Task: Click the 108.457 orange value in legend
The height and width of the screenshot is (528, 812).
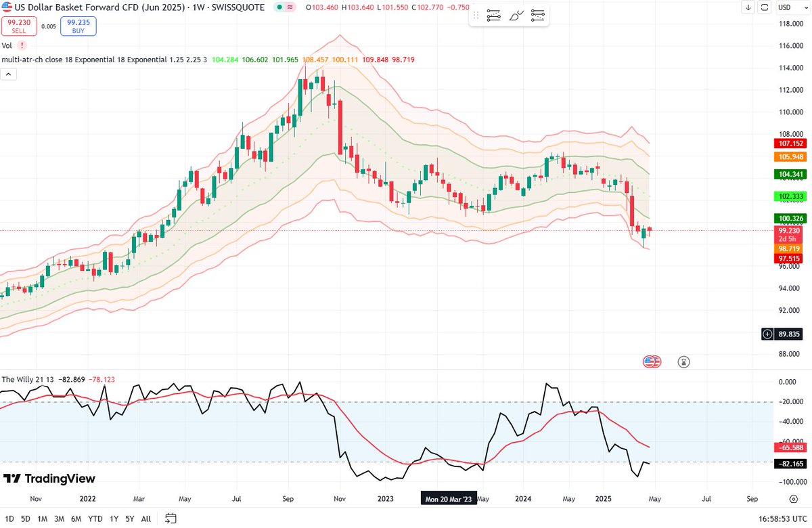Action: click(316, 60)
